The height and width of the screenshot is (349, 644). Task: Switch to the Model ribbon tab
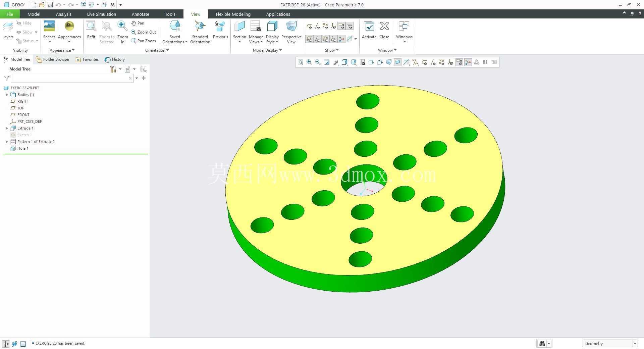point(34,14)
